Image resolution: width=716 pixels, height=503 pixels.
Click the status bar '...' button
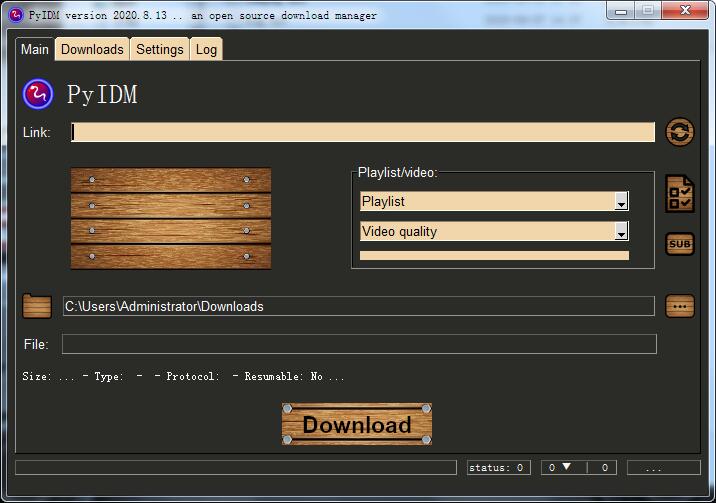click(657, 467)
